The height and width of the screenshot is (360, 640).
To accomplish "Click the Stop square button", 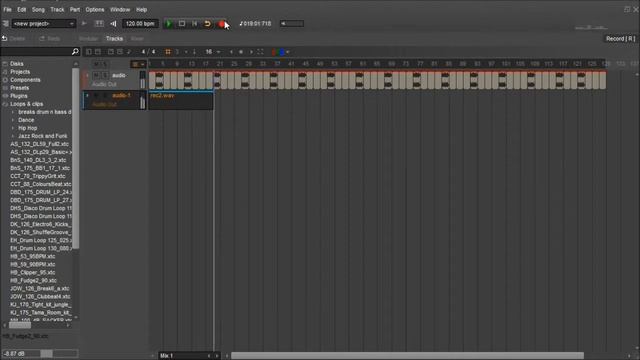I will click(182, 24).
